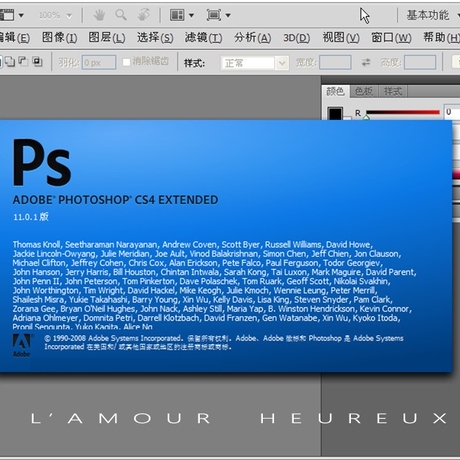Click the R value field showing 0

pyautogui.click(x=452, y=112)
